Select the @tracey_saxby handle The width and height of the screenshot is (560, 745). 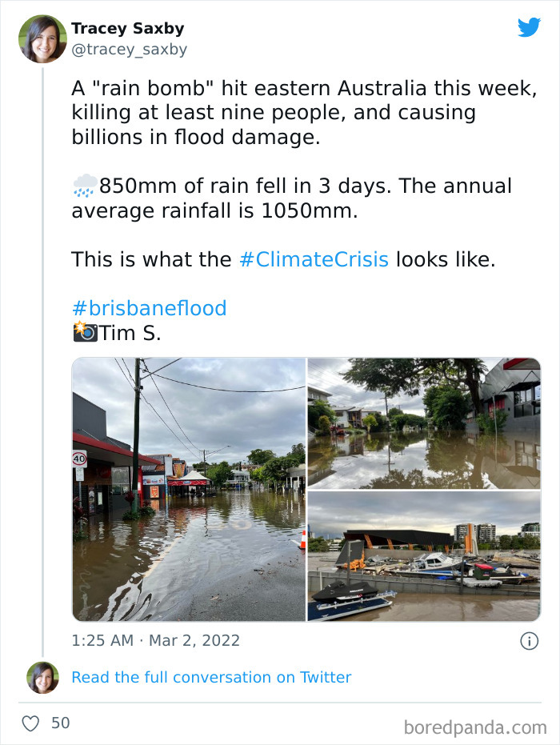132,50
